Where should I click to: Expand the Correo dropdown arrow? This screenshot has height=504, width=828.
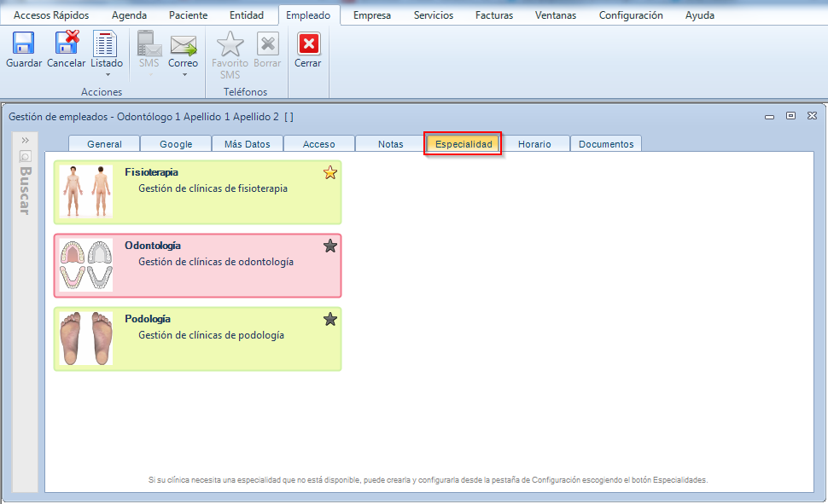pyautogui.click(x=183, y=74)
